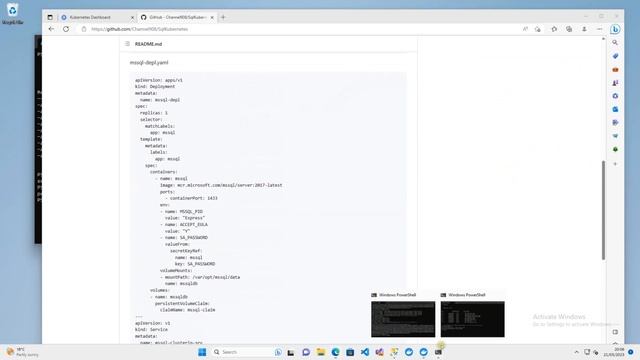Add a new item to Edge sidebar
Screen dimensions: 640x360
(615, 164)
